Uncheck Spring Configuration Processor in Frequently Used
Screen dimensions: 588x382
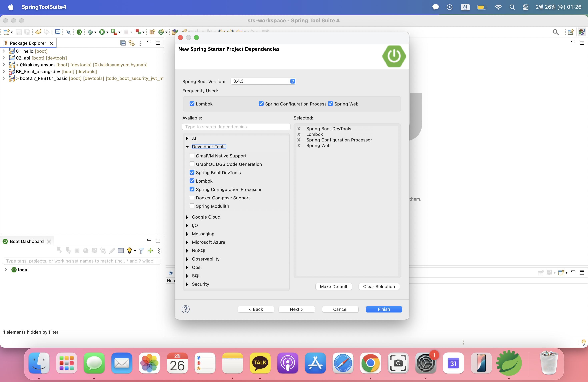click(x=261, y=104)
